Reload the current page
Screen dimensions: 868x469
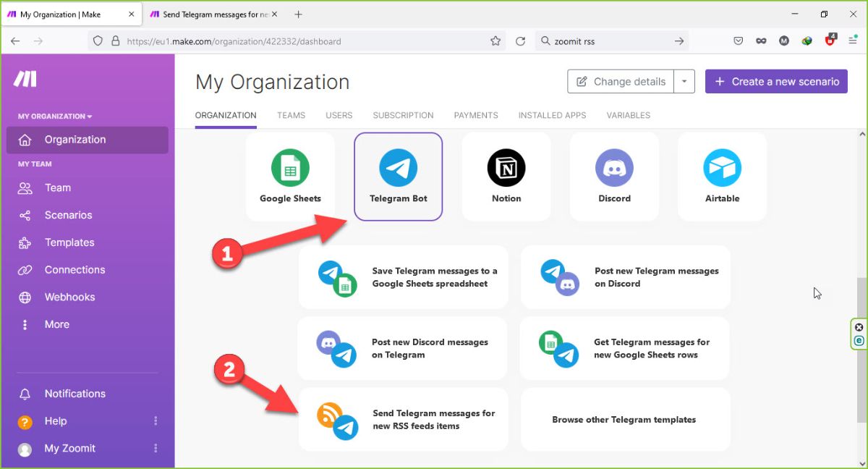[520, 41]
